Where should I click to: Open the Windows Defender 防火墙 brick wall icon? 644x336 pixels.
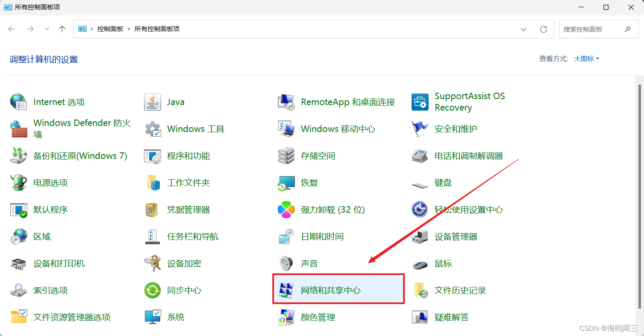[18, 129]
